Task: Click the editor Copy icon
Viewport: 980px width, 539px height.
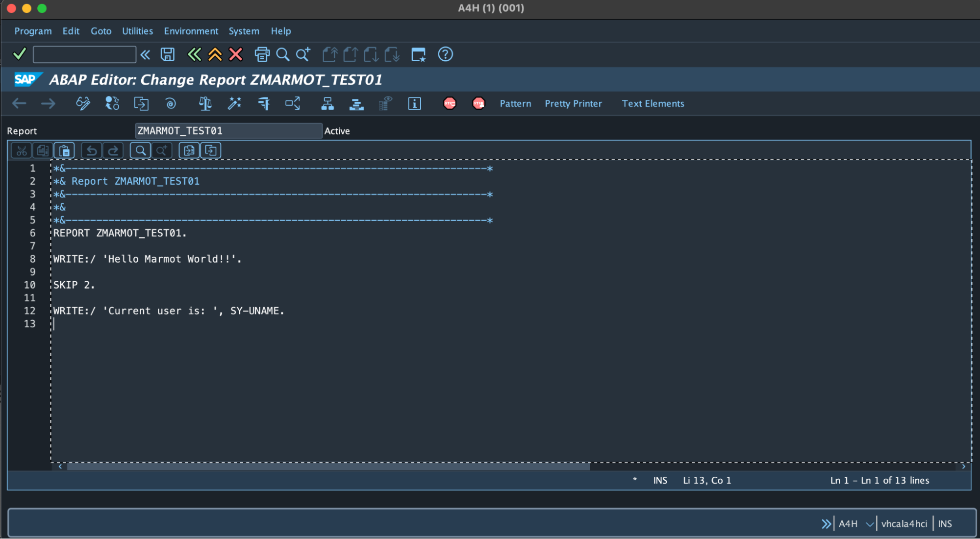Action: click(43, 150)
